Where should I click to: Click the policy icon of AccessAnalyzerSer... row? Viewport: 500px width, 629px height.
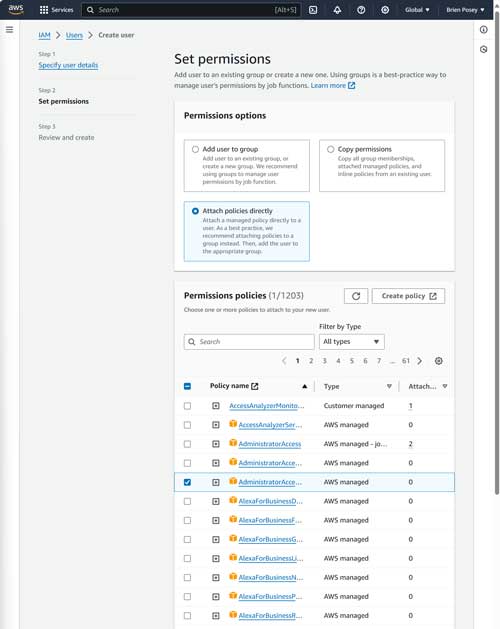[x=233, y=424]
